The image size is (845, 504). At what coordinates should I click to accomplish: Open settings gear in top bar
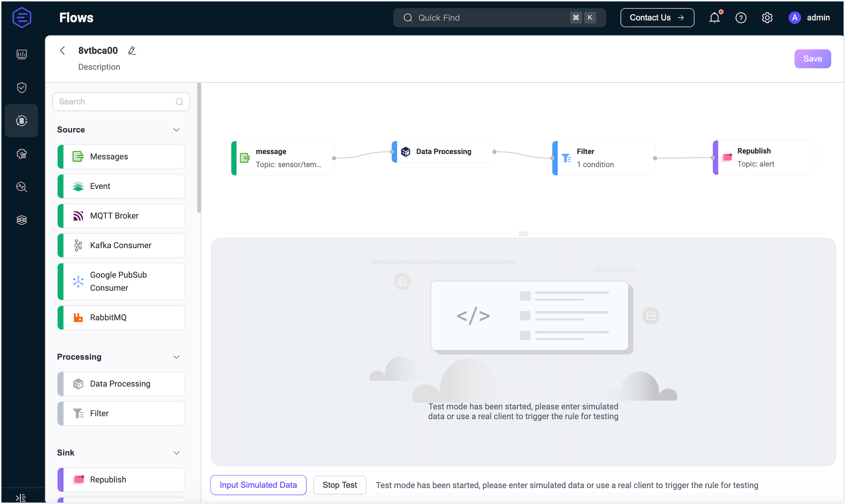coord(767,18)
